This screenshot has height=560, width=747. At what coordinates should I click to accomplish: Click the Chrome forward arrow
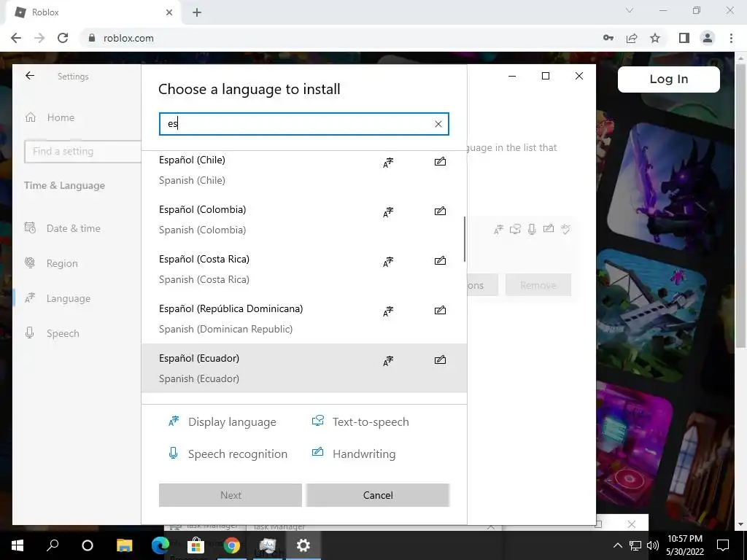click(x=39, y=38)
